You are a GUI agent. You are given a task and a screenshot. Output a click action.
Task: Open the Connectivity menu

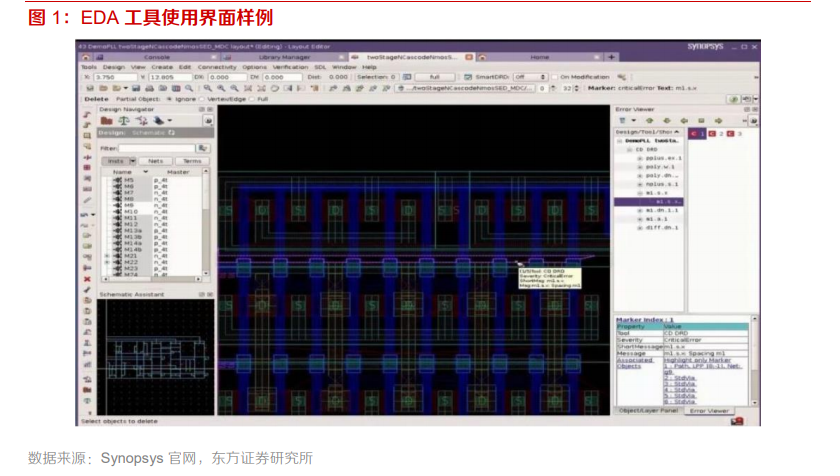click(x=217, y=67)
